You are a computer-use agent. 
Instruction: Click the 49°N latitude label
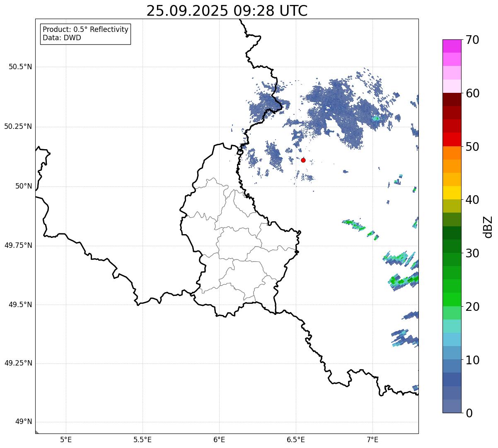click(x=24, y=422)
